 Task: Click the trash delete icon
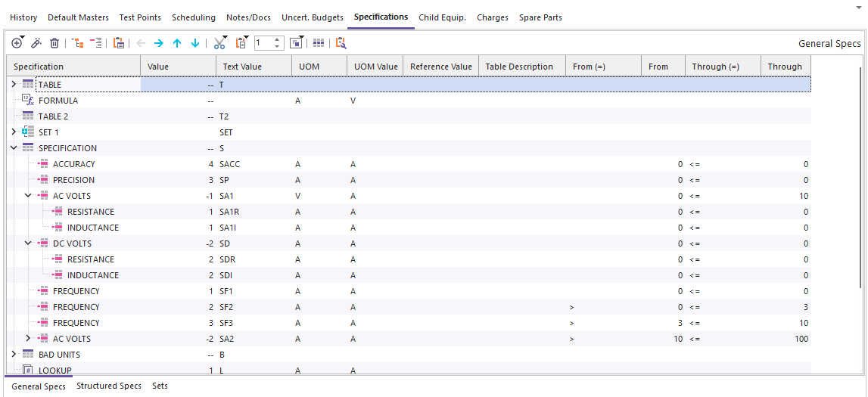[54, 44]
